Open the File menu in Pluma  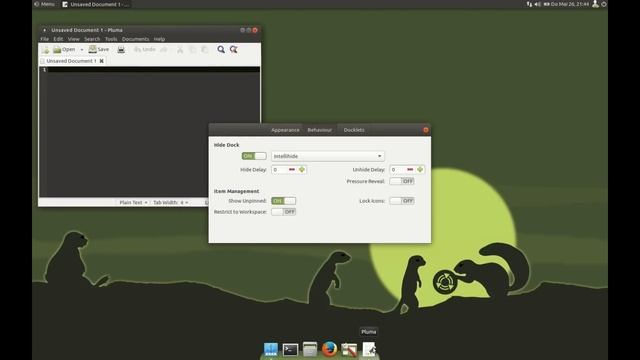(x=44, y=39)
